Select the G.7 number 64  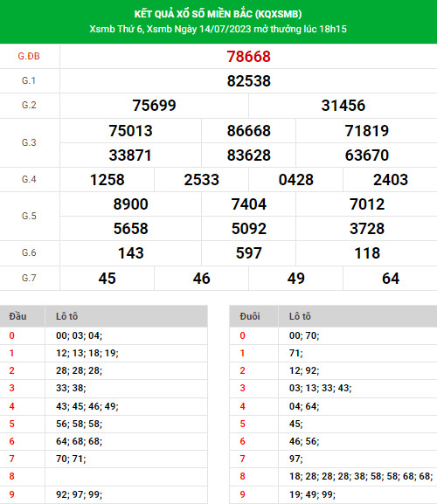click(x=391, y=279)
